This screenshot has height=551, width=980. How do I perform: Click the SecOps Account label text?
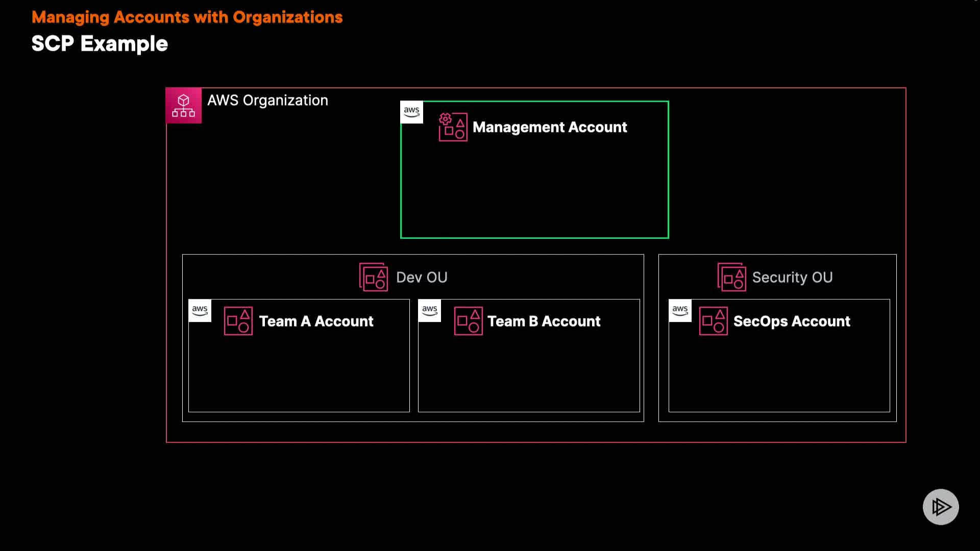792,321
